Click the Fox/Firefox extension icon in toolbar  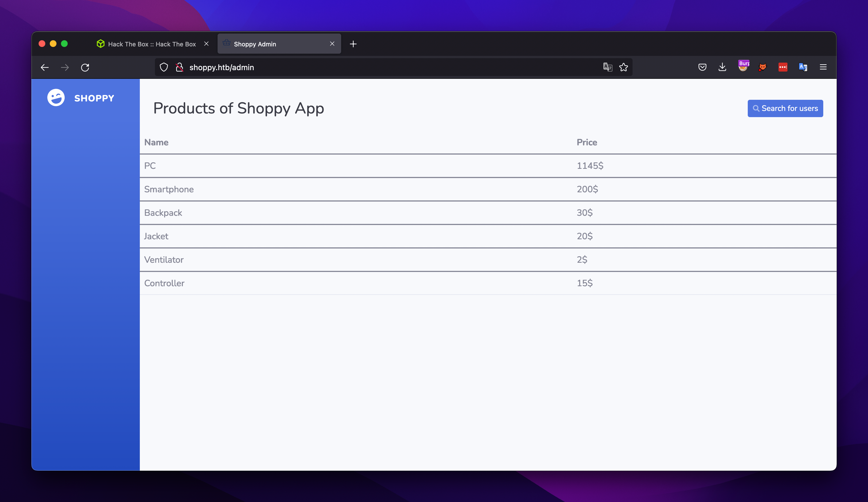pos(763,67)
